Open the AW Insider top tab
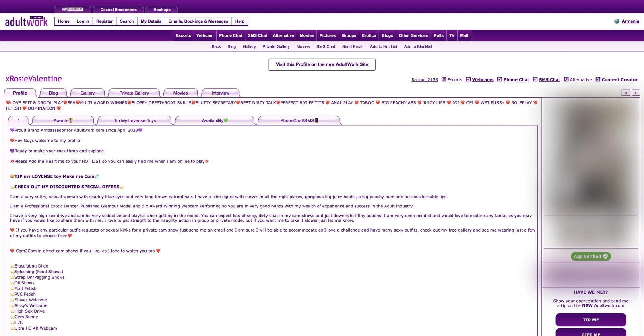644x336 pixels. (x=72, y=10)
